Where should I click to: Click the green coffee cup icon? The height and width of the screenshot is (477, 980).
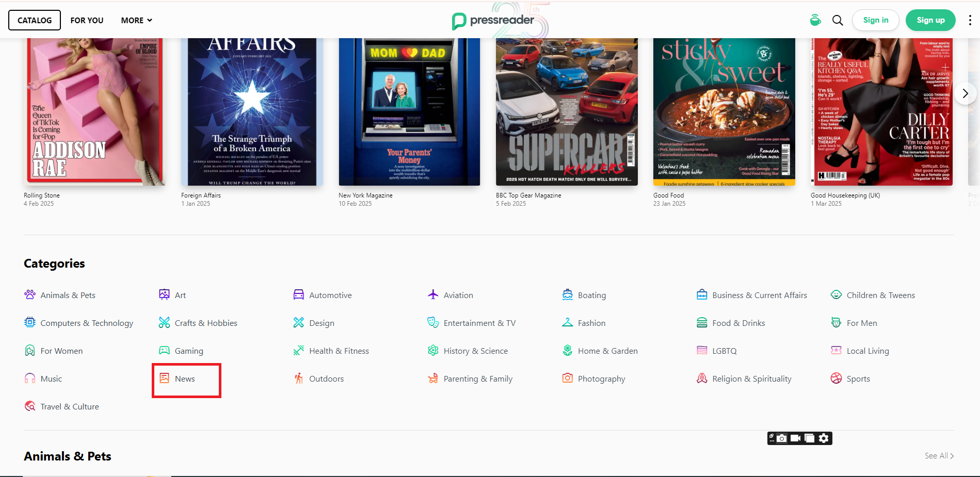(815, 20)
